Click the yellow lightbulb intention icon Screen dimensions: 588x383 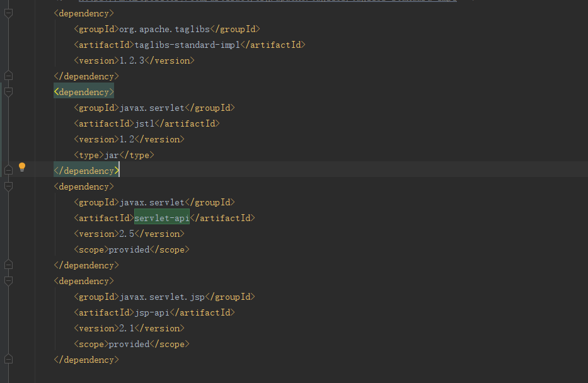coord(22,168)
